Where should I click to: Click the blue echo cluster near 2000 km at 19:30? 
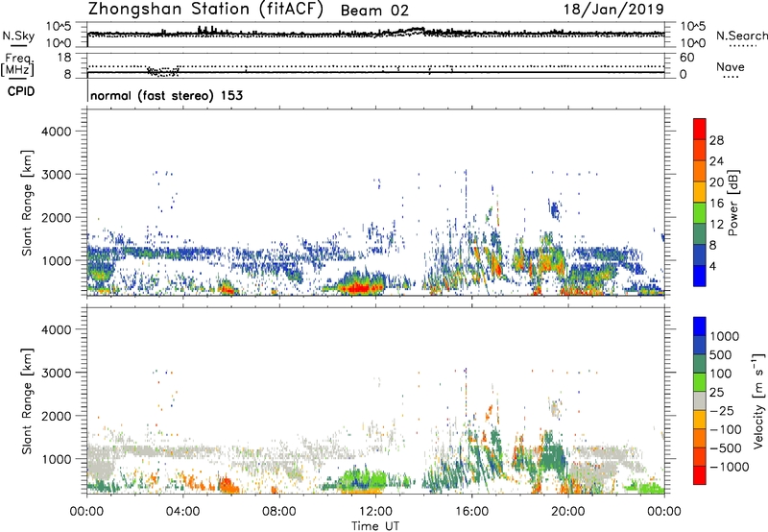[x=555, y=209]
